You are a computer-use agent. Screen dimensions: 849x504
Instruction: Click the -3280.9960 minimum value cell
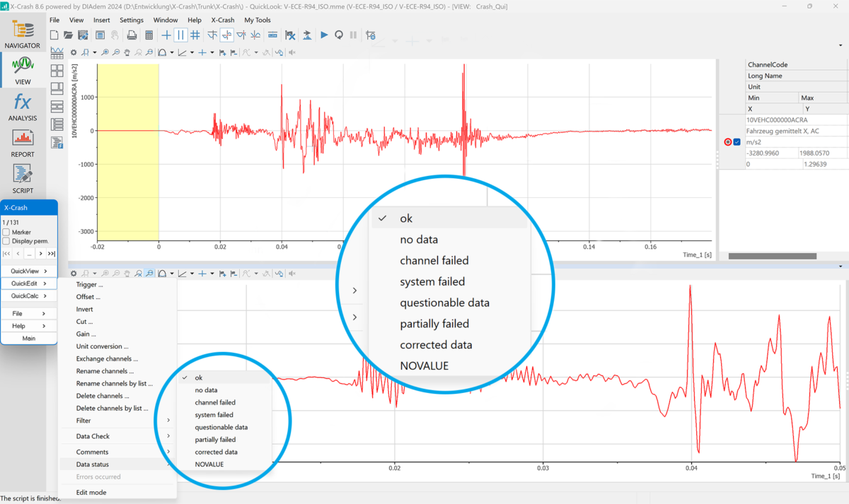tap(772, 153)
